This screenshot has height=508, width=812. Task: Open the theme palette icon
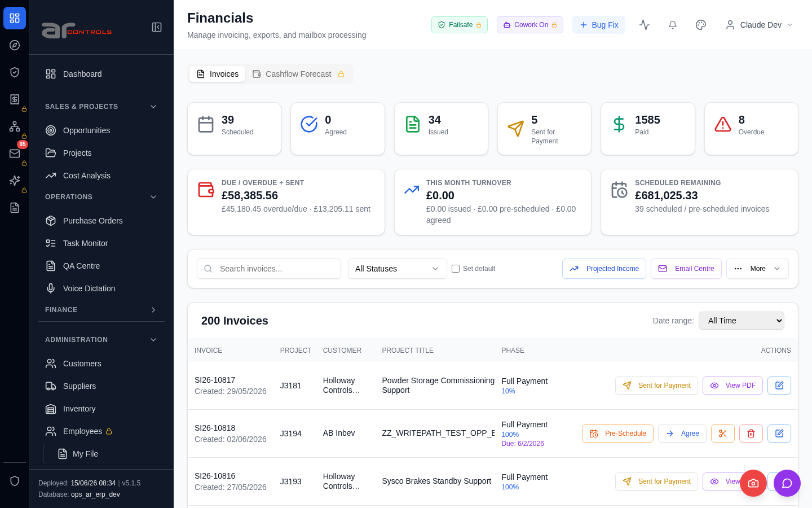(x=701, y=25)
